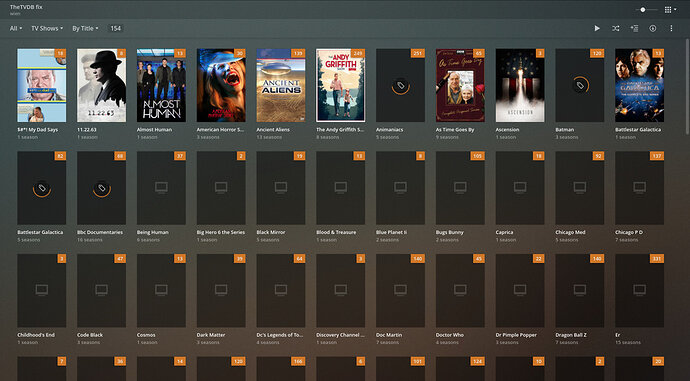Click the Bbc Documentaries tag icon
The image size is (690, 381).
coord(102,188)
